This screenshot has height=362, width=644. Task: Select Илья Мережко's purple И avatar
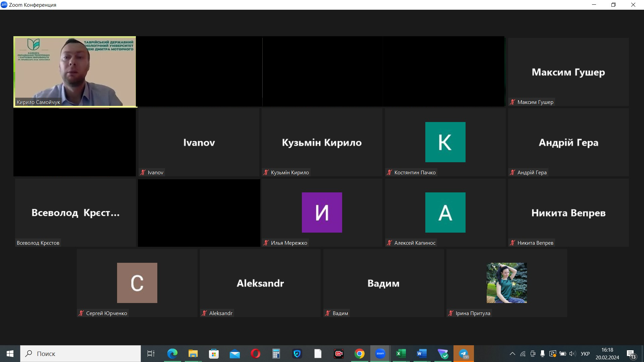point(322,213)
